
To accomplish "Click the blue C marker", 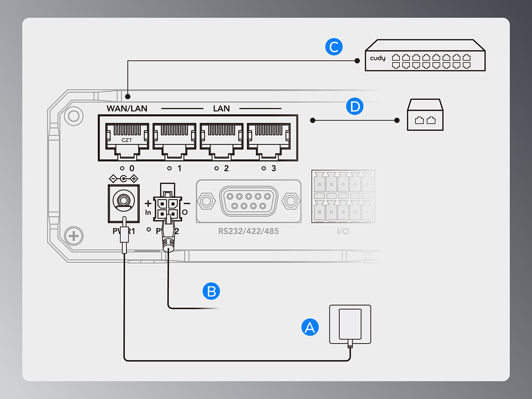I will [333, 47].
